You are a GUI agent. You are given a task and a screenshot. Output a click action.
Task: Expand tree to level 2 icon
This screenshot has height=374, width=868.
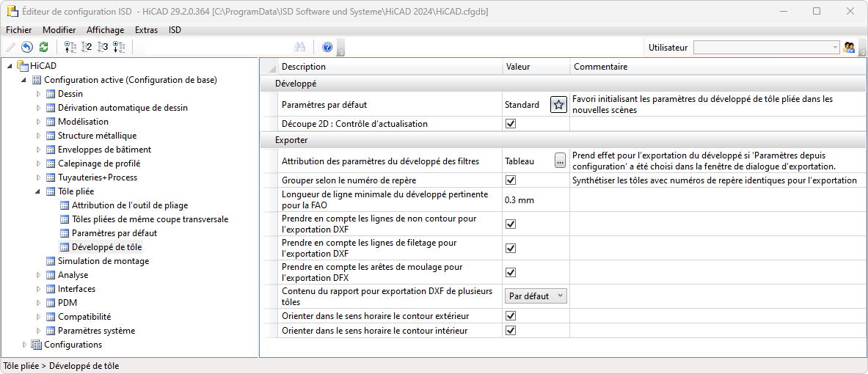pyautogui.click(x=87, y=47)
